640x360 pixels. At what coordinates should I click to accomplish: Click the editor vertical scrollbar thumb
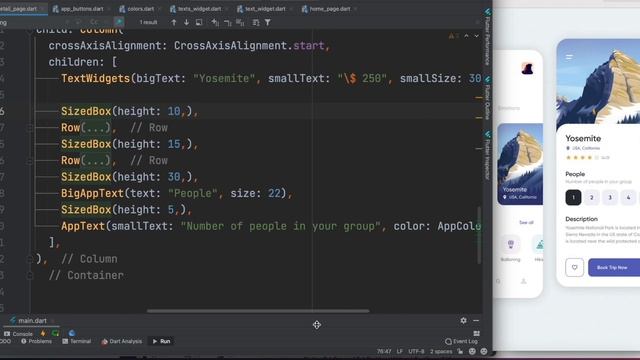[x=479, y=235]
